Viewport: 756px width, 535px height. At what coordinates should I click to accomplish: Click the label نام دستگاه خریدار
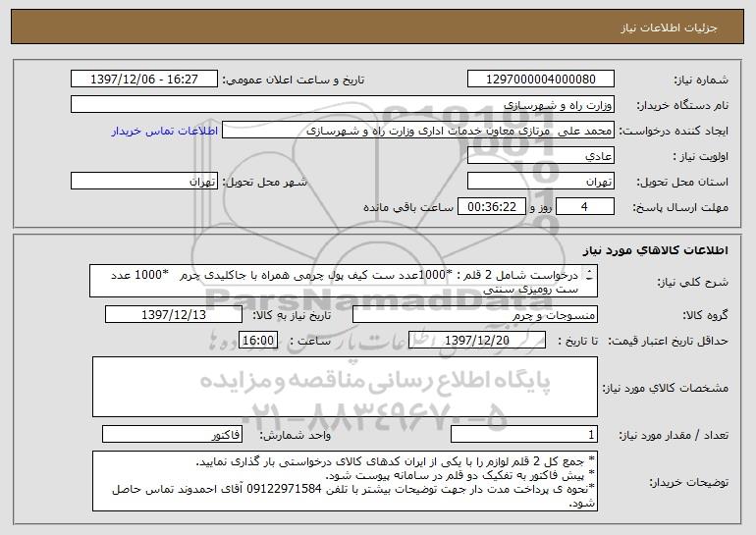pos(682,105)
